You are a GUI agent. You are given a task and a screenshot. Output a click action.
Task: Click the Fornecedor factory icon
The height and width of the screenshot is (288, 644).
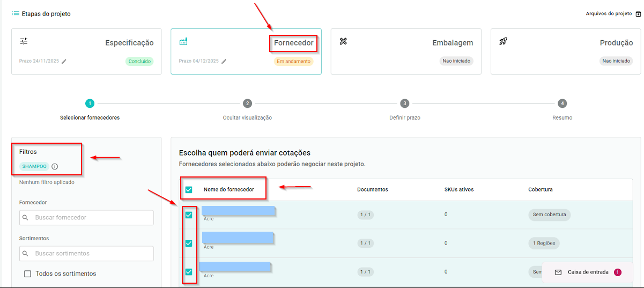[x=183, y=41]
